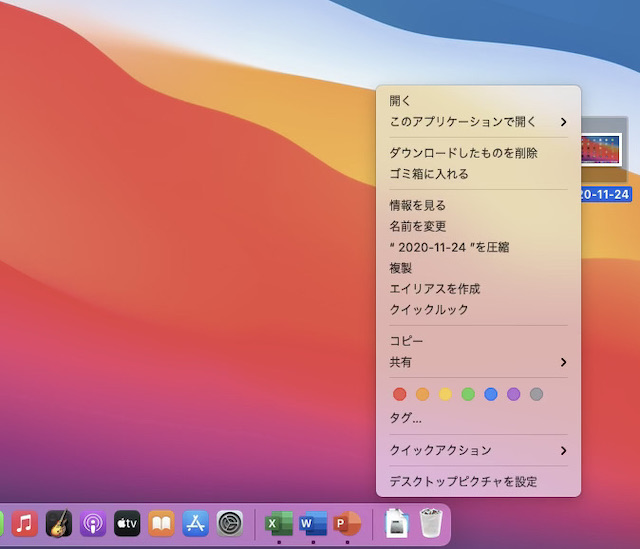Open the Books app in Dock
640x549 pixels.
click(161, 523)
